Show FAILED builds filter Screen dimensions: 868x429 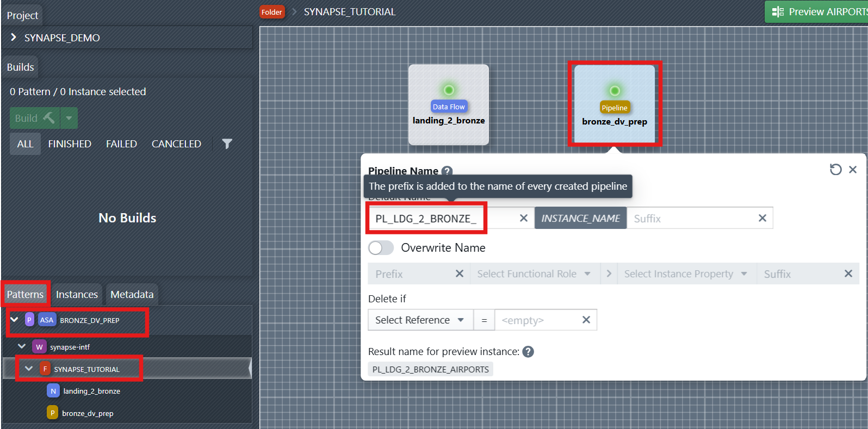121,144
